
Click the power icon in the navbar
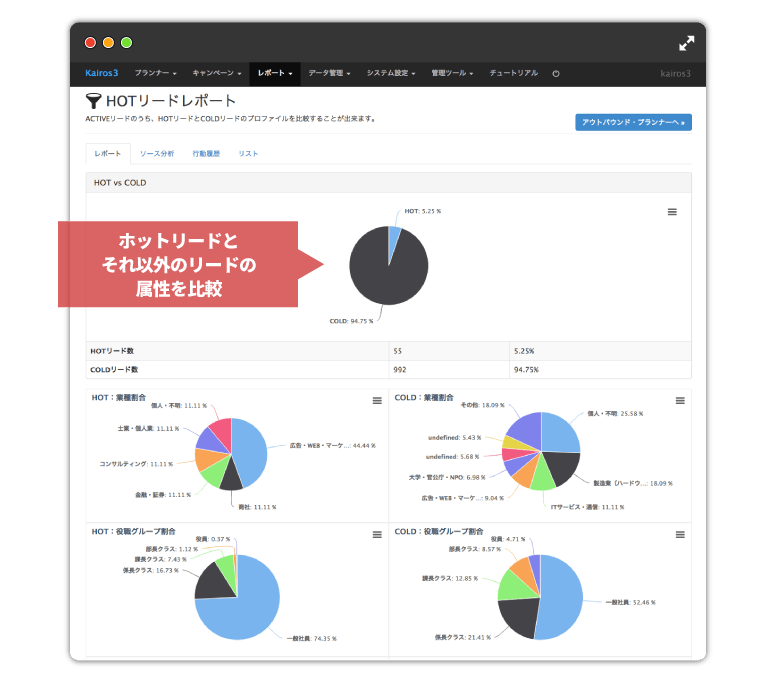(556, 74)
